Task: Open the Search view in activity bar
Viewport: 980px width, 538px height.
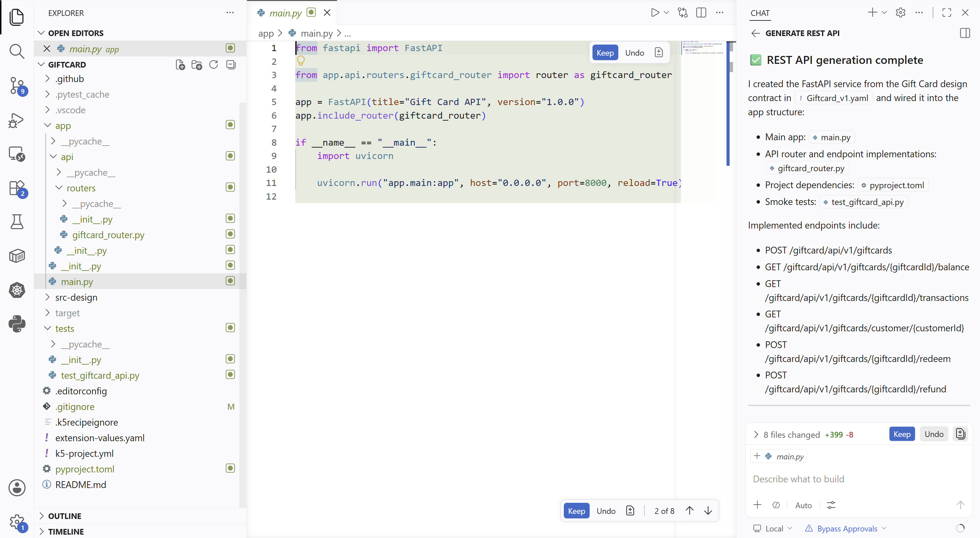Action: pyautogui.click(x=17, y=51)
